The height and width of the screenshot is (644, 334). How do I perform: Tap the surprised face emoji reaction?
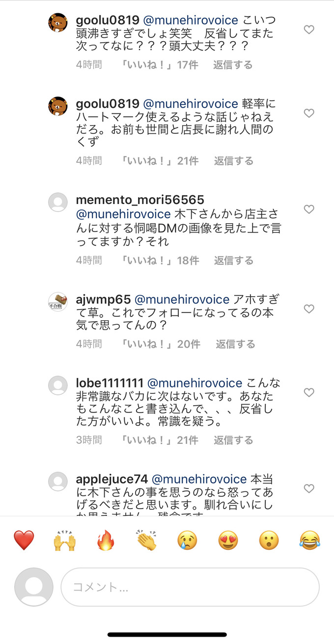[x=269, y=541]
